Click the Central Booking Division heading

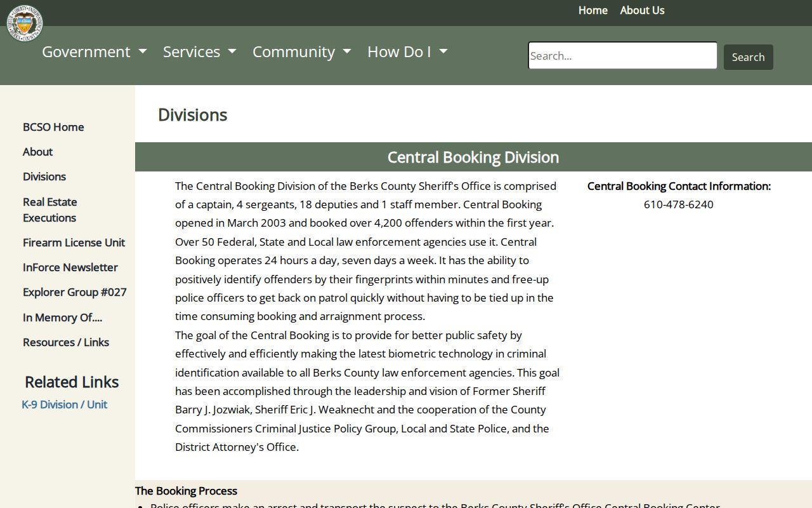(x=473, y=157)
